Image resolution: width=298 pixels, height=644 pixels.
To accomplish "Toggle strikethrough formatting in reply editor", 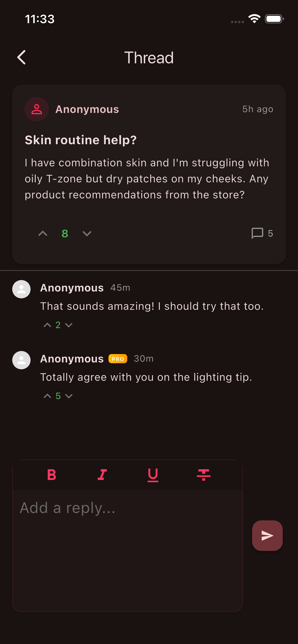I will [x=204, y=475].
